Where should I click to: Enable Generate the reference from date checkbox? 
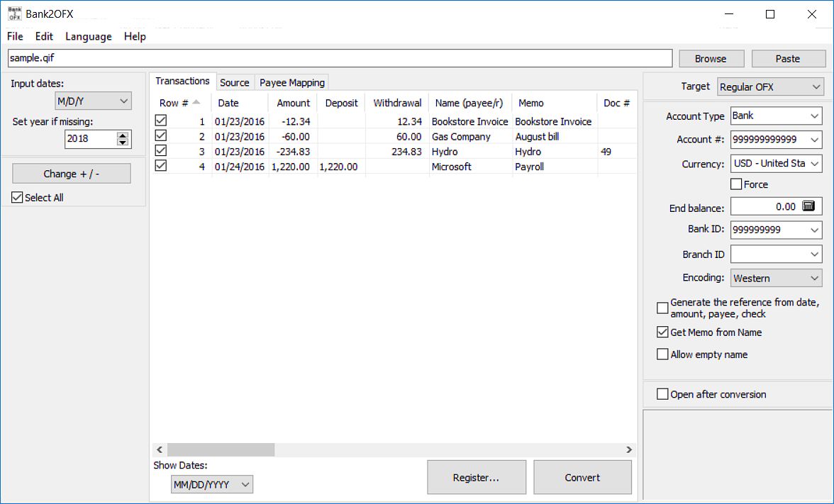click(x=662, y=308)
